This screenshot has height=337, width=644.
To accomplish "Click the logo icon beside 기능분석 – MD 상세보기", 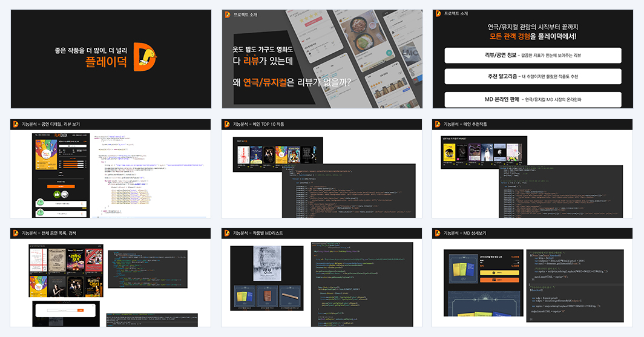I will [438, 233].
